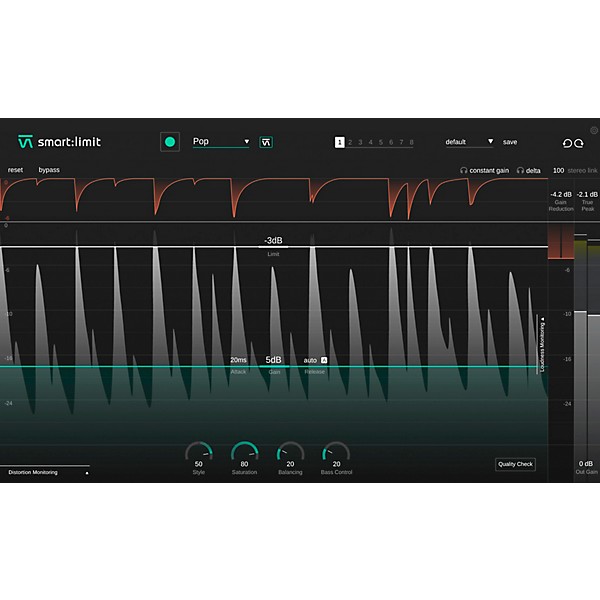Toggle constant gain headphone monitoring
Screen dimensions: 600x600
pyautogui.click(x=484, y=170)
